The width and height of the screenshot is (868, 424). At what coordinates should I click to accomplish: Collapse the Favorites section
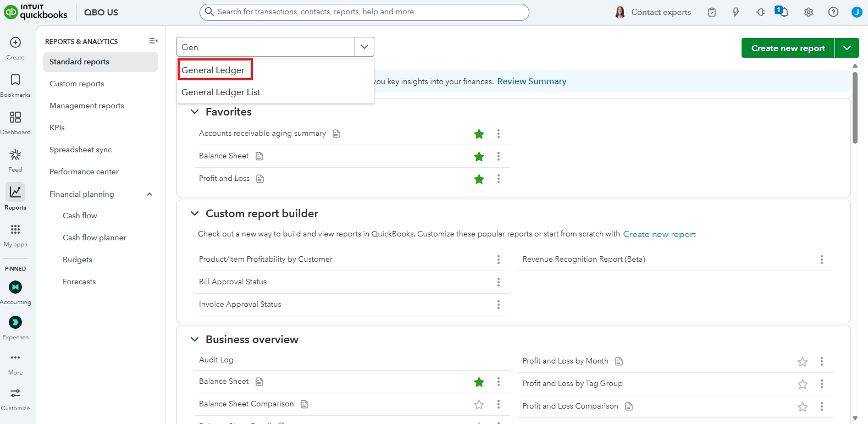pyautogui.click(x=194, y=112)
